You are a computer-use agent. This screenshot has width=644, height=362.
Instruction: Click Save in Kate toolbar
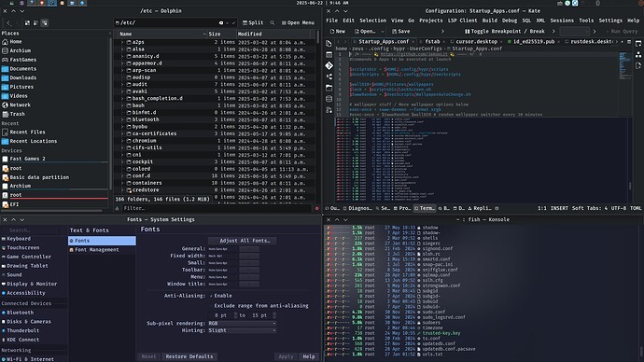pos(400,31)
